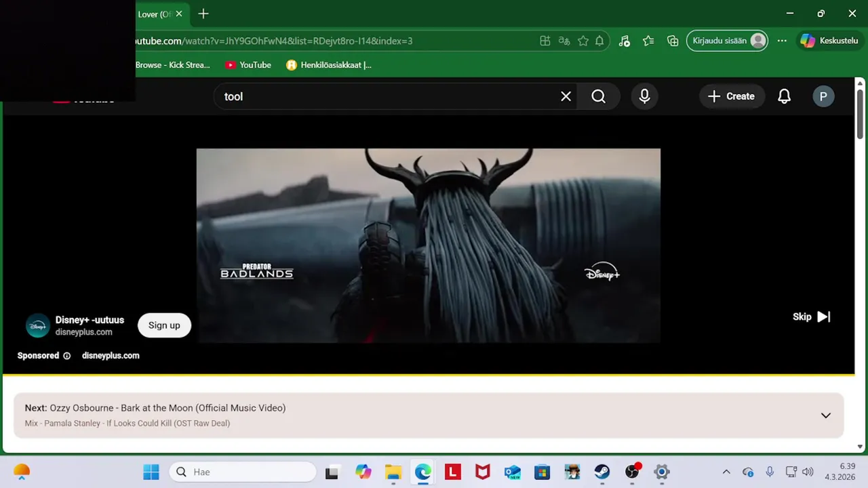Click the Disney+ advertiser logo
Screen dimensions: 868x488
pyautogui.click(x=38, y=325)
